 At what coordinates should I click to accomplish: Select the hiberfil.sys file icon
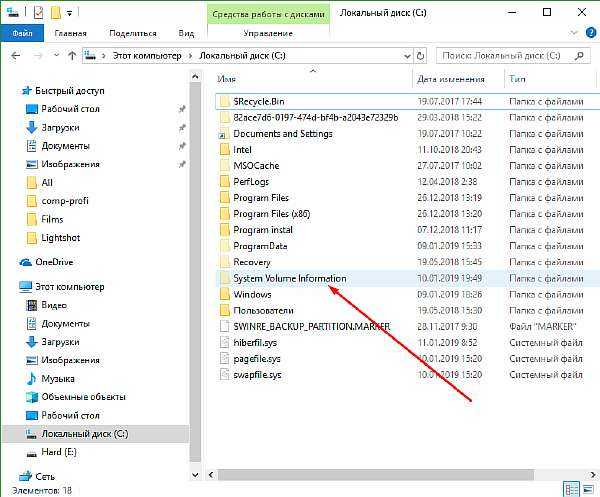pyautogui.click(x=224, y=342)
